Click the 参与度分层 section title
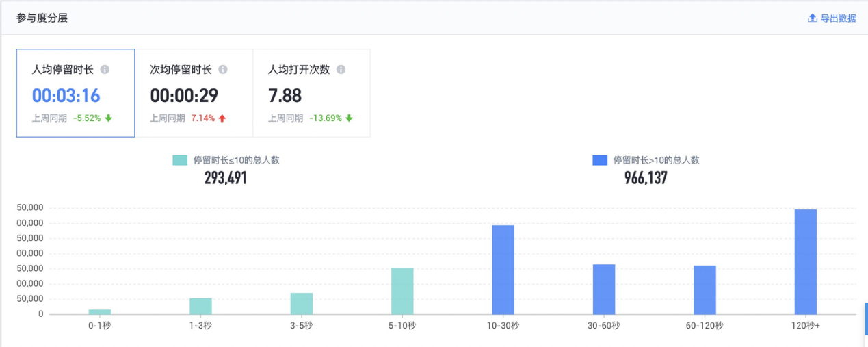This screenshot has width=868, height=347. coord(42,18)
